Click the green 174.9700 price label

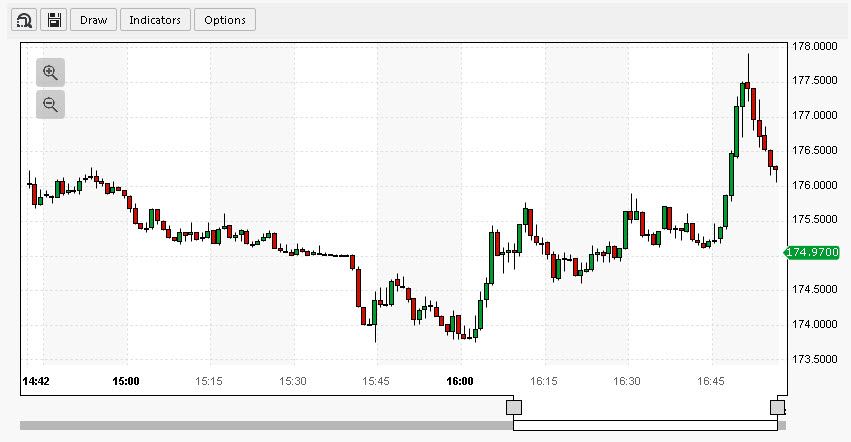tap(811, 253)
